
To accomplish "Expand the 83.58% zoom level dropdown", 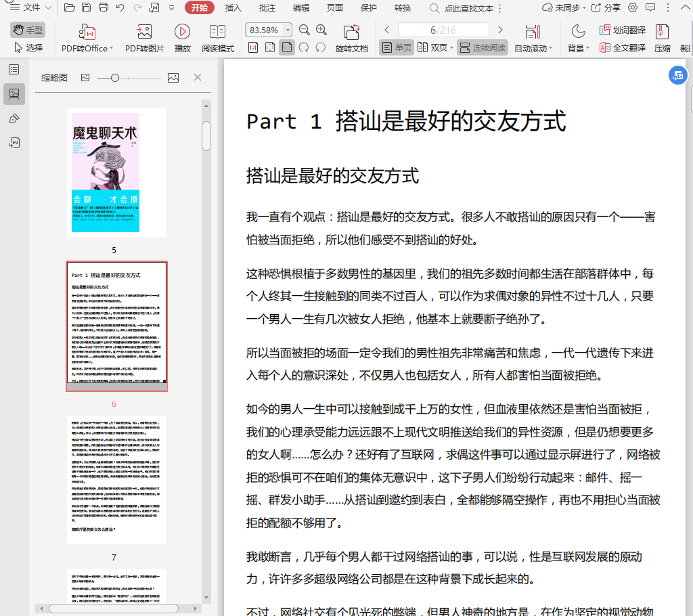I will point(288,30).
